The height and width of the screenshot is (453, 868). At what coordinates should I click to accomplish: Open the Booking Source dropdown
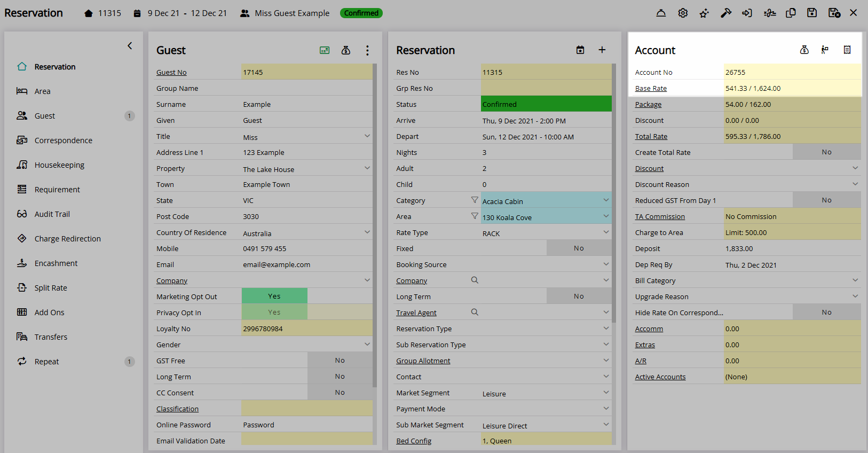point(546,264)
